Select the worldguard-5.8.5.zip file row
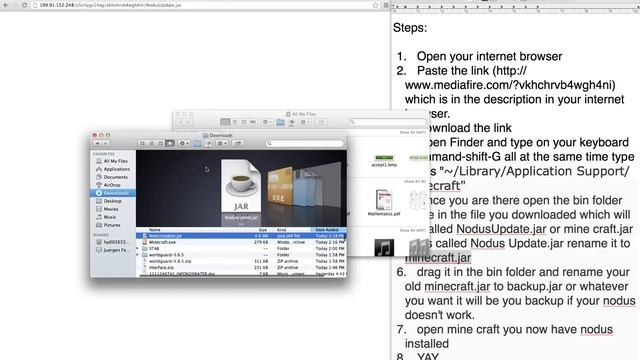The image size is (640, 360). (x=241, y=261)
